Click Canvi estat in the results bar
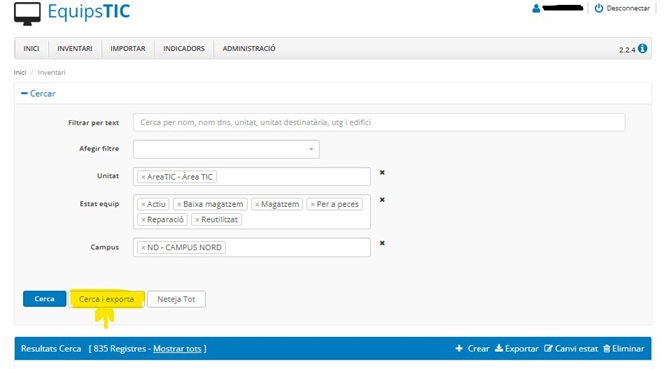Image resolution: width=671 pixels, height=369 pixels. tap(571, 348)
